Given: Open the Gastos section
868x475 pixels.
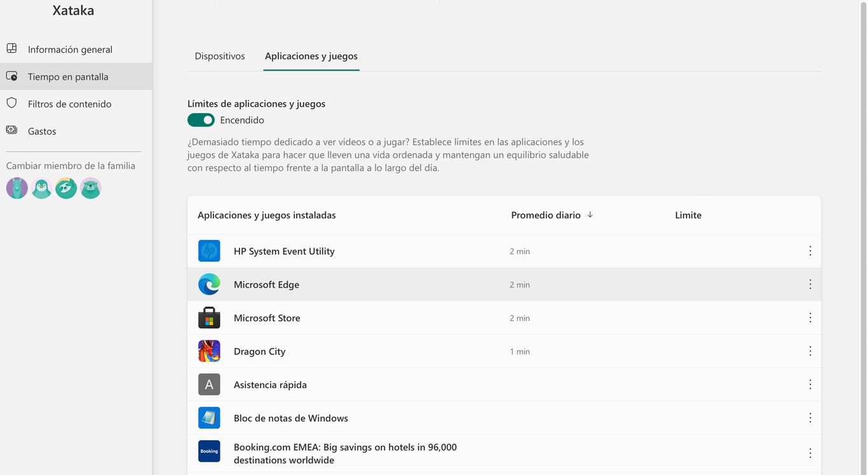Looking at the screenshot, I should [42, 131].
